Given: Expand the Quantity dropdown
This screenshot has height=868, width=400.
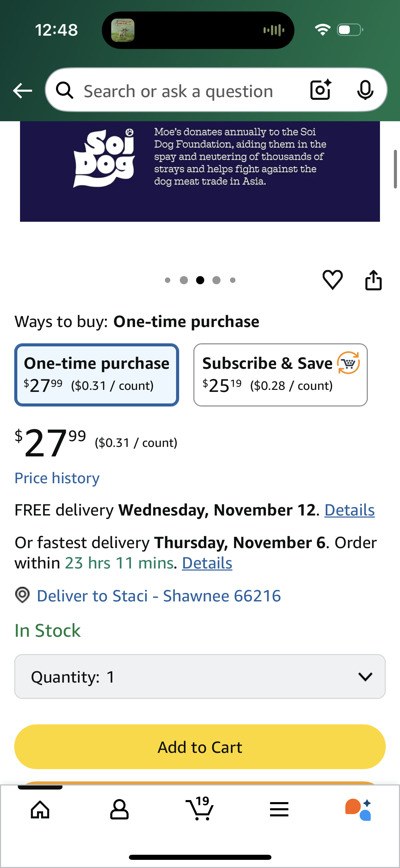Looking at the screenshot, I should click(x=200, y=676).
